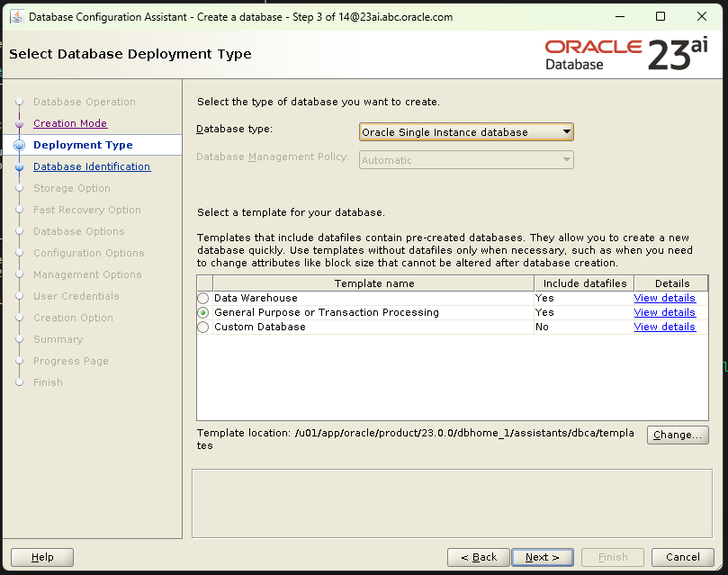Go to the Creation Mode step
This screenshot has width=728, height=575.
tap(69, 123)
